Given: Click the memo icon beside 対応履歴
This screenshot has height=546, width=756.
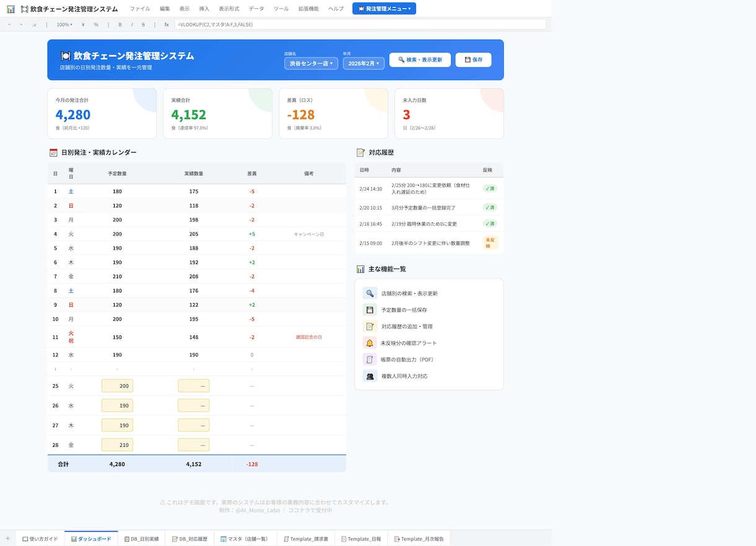Looking at the screenshot, I should 361,152.
